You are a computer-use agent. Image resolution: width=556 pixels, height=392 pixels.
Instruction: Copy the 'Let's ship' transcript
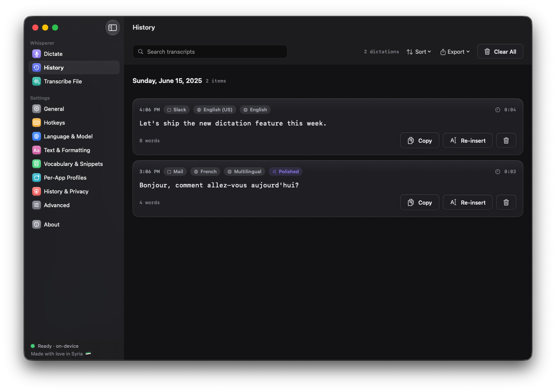click(x=420, y=141)
